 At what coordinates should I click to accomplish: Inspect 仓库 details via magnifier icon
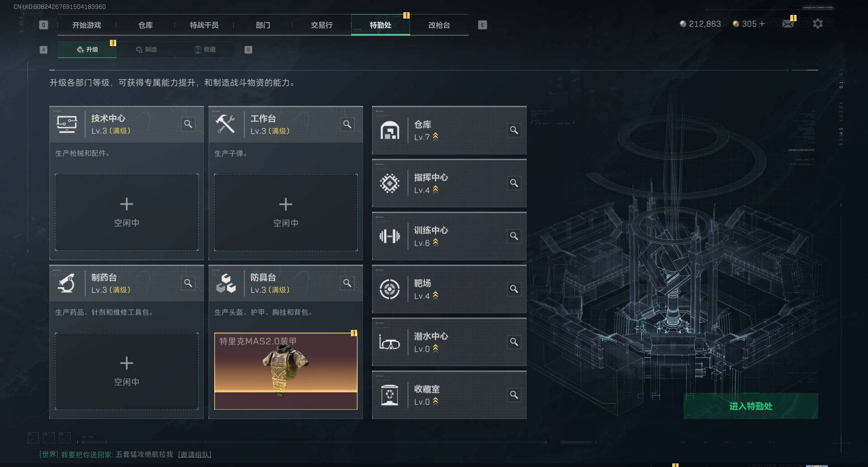click(514, 130)
